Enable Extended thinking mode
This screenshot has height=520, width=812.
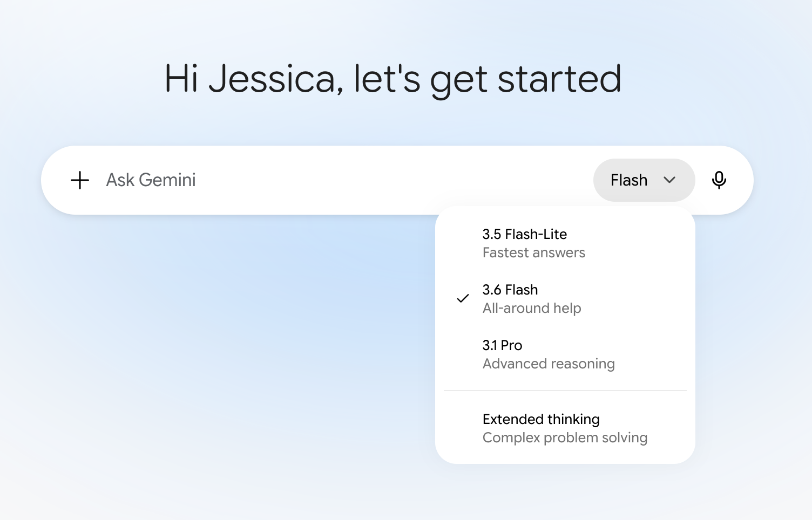click(x=565, y=428)
